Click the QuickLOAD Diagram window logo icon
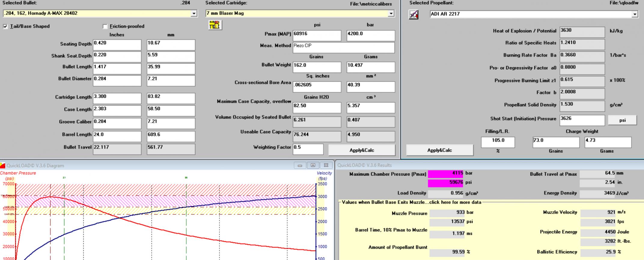Viewport: 644px width, 260px height. pyautogui.click(x=3, y=165)
